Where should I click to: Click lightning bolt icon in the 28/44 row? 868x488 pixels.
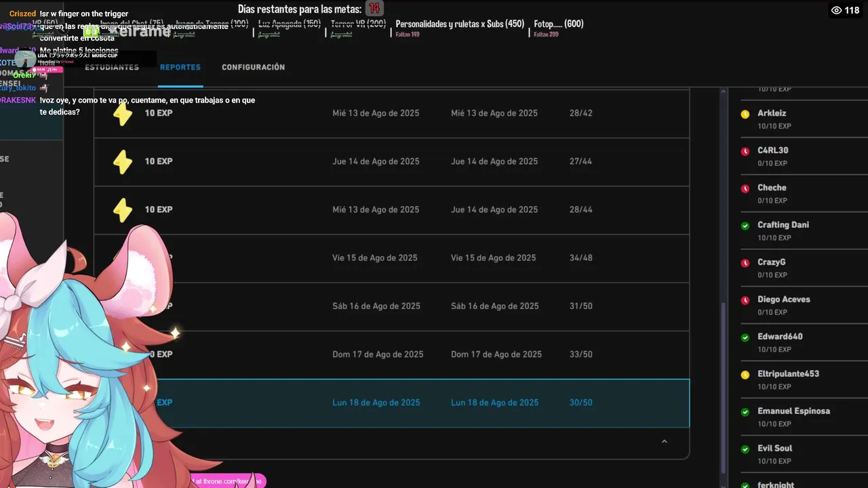point(122,210)
